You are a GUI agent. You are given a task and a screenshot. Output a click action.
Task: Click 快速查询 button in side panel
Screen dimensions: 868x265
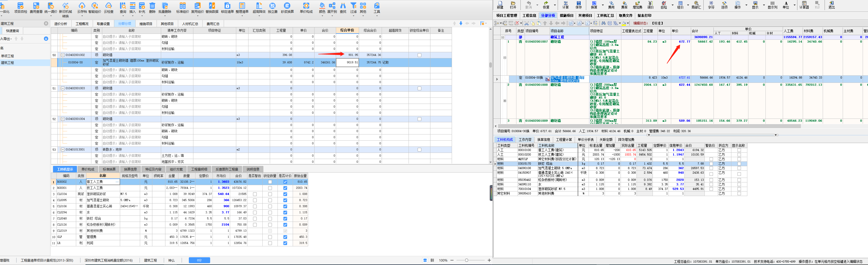pyautogui.click(x=13, y=31)
